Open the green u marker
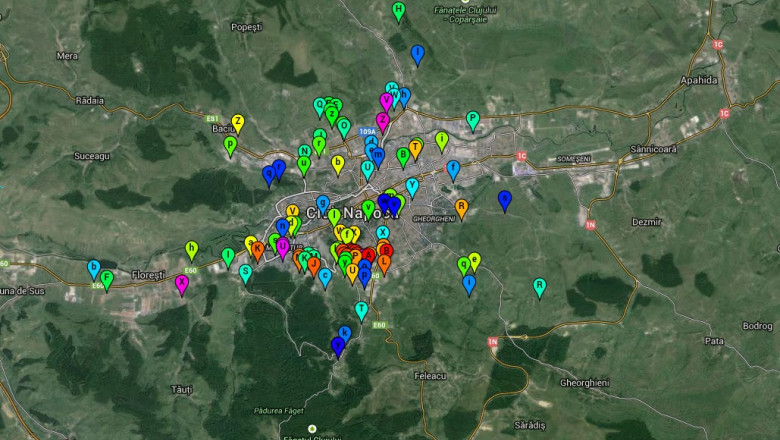The height and width of the screenshot is (440, 780). [x=303, y=165]
